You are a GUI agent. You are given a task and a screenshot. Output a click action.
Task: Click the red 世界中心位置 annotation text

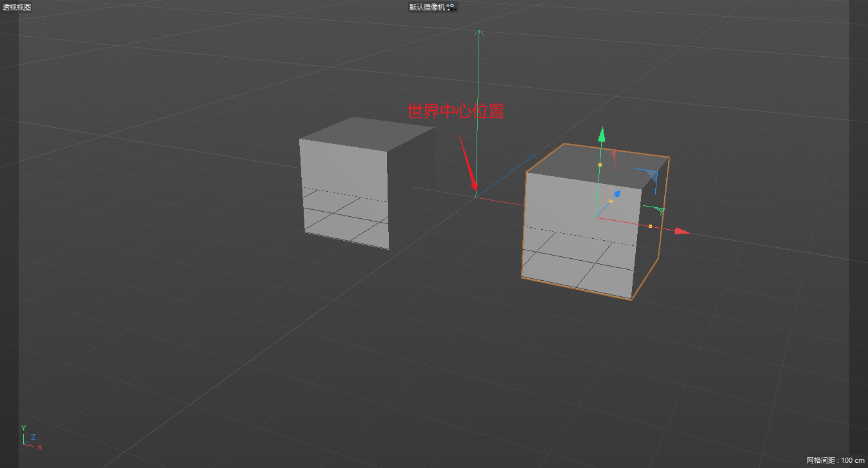coord(455,112)
